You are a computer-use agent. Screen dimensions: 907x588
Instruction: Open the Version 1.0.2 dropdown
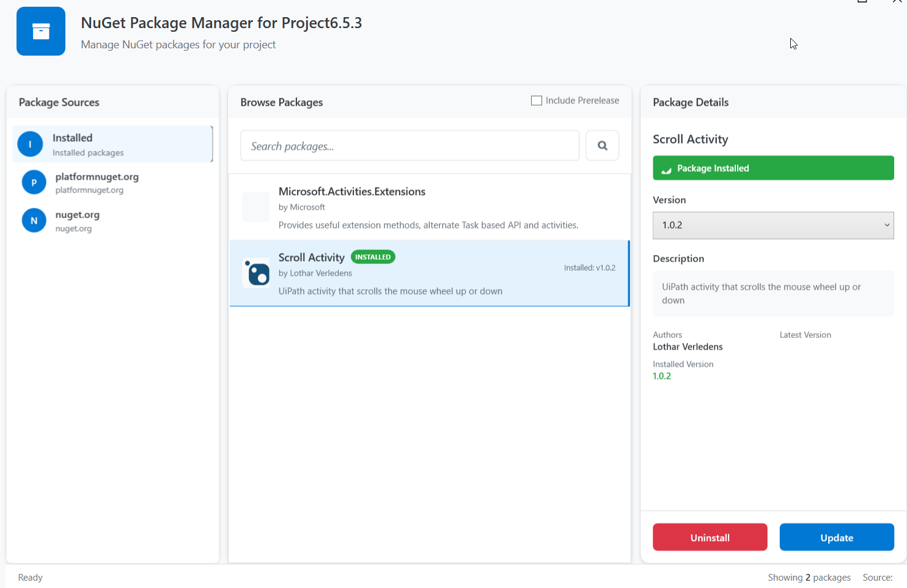pyautogui.click(x=773, y=225)
